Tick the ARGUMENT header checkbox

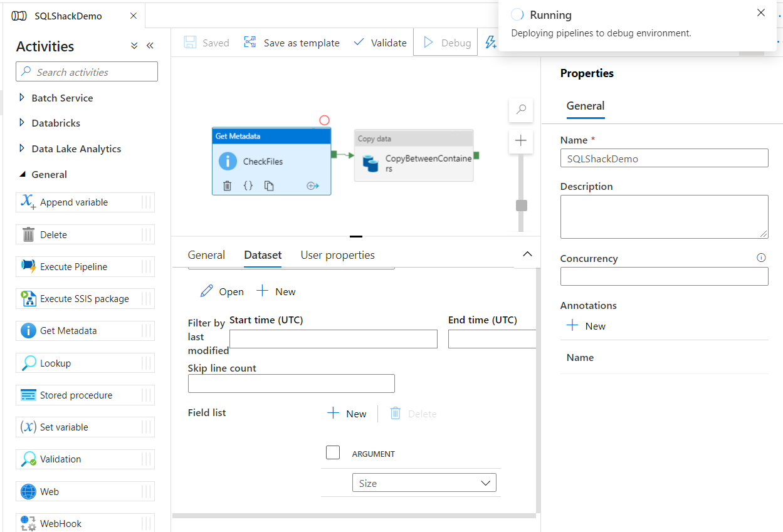pyautogui.click(x=333, y=452)
